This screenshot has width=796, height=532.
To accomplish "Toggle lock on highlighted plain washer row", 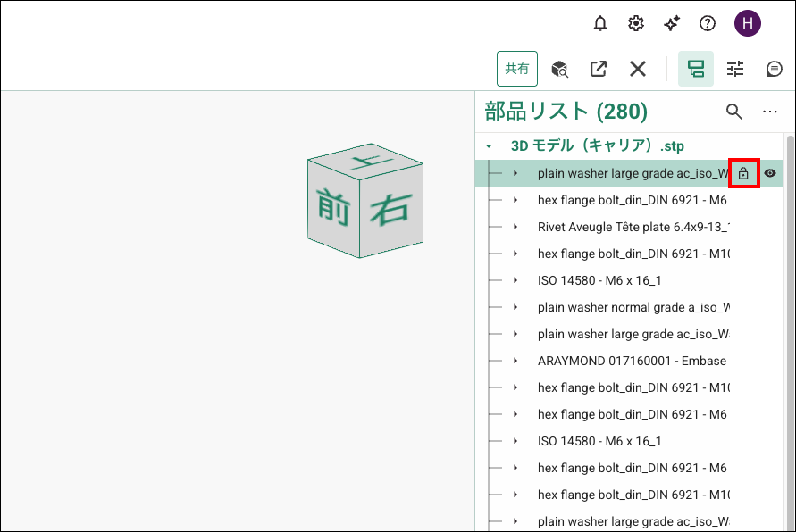I will [743, 173].
